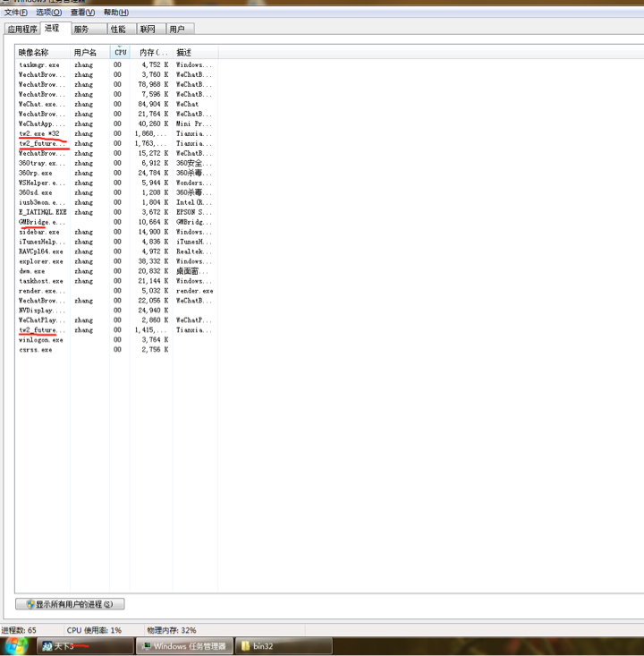Select the iusb3mon process row

coord(116,202)
